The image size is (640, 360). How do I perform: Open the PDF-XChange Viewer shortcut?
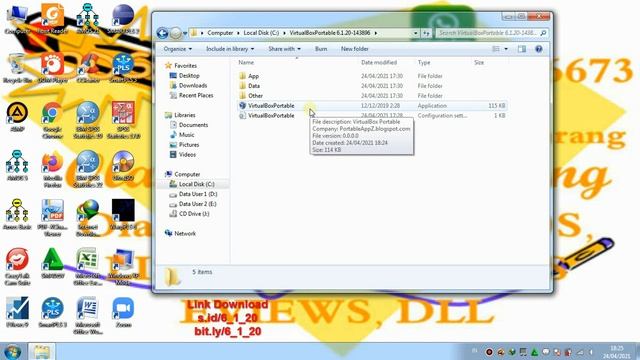pyautogui.click(x=52, y=218)
